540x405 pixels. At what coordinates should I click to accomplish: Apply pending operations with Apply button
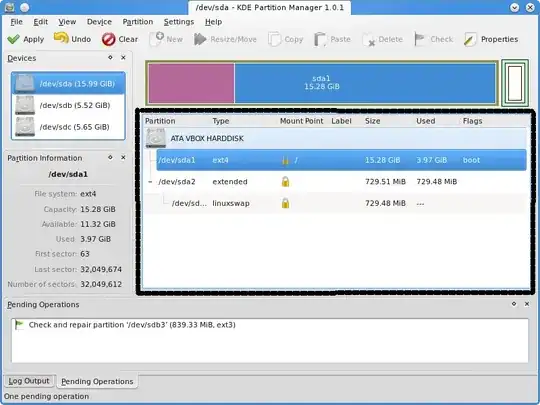click(26, 39)
